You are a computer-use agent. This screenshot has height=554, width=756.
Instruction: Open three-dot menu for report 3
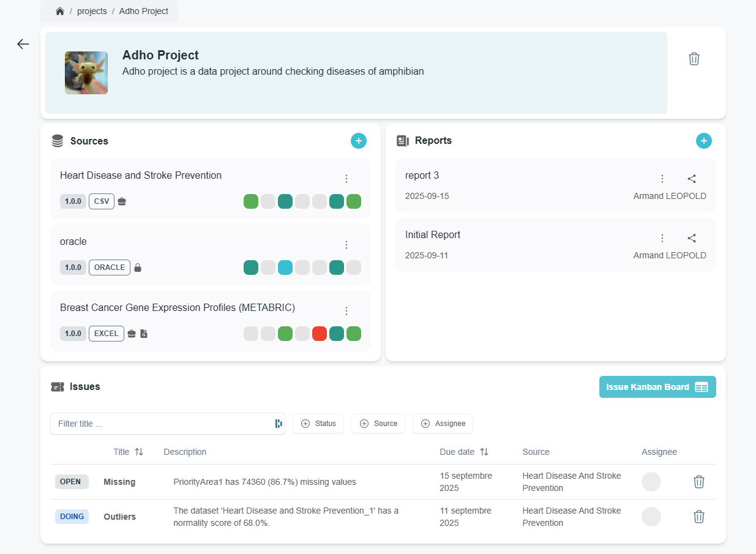(x=662, y=179)
